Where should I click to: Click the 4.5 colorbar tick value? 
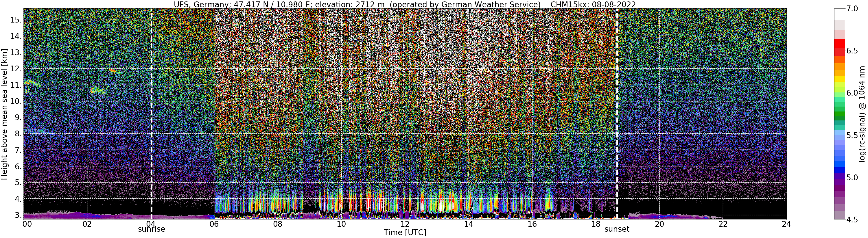[852, 220]
